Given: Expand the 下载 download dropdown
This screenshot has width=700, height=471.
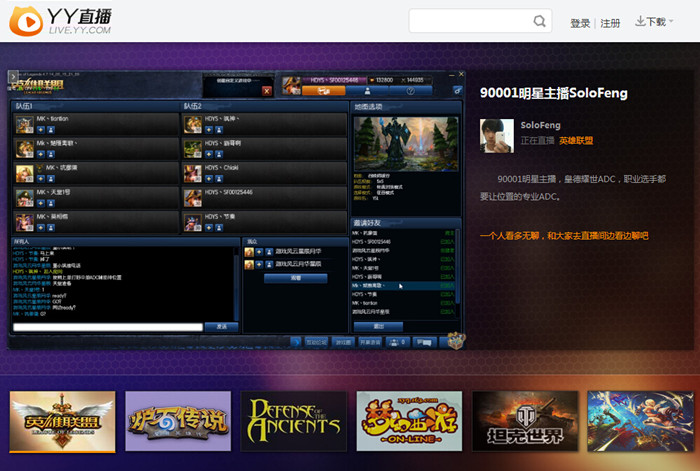Looking at the screenshot, I should (654, 21).
